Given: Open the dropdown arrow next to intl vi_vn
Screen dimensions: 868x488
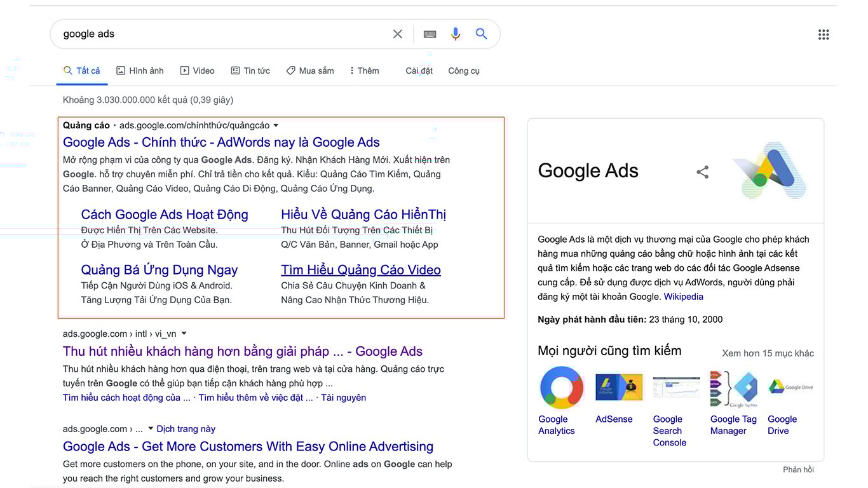Looking at the screenshot, I should pos(183,333).
